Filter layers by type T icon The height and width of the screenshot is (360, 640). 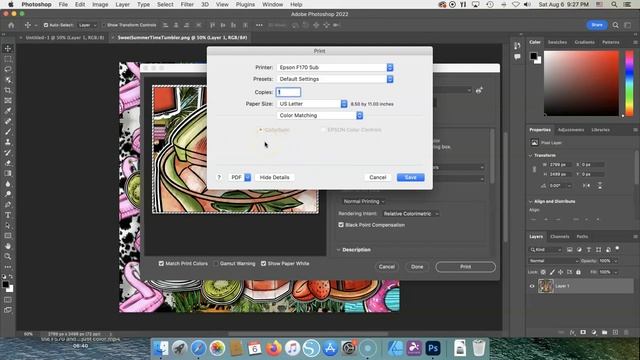coord(589,249)
